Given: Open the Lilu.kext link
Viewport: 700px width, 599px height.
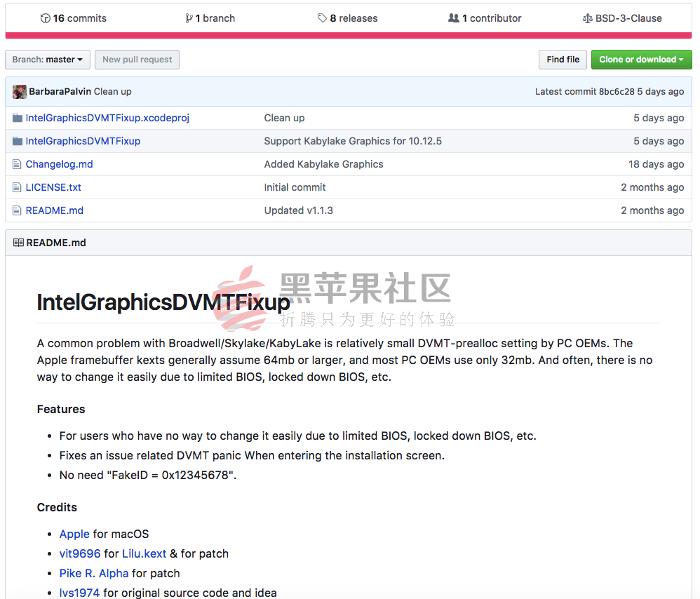Looking at the screenshot, I should tap(144, 554).
